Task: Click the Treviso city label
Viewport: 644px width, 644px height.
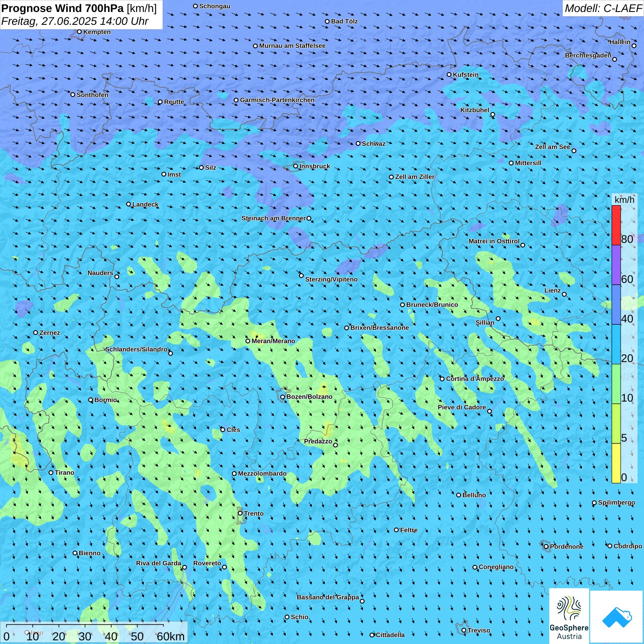Action: pos(479,630)
